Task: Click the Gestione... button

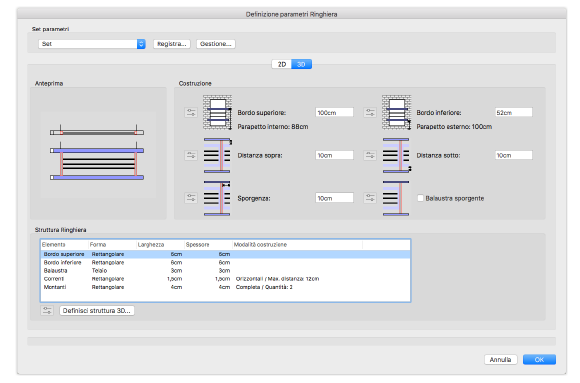Action: [x=216, y=44]
